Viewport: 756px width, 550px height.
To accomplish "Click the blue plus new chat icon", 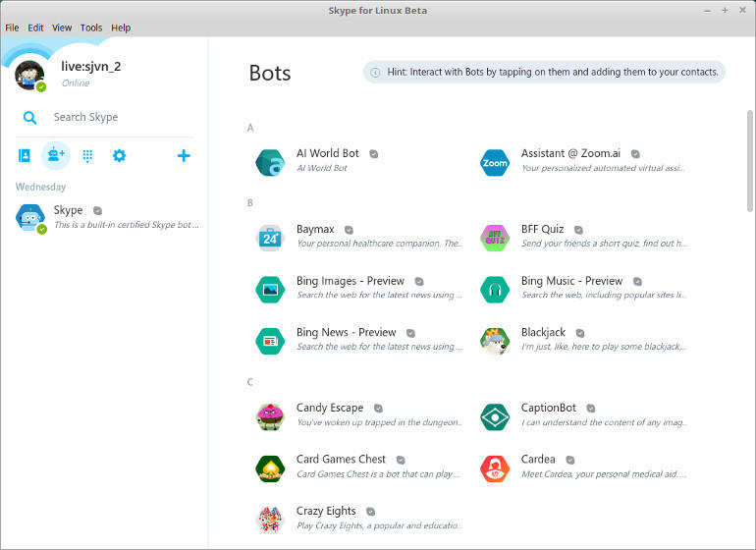I will coord(184,155).
